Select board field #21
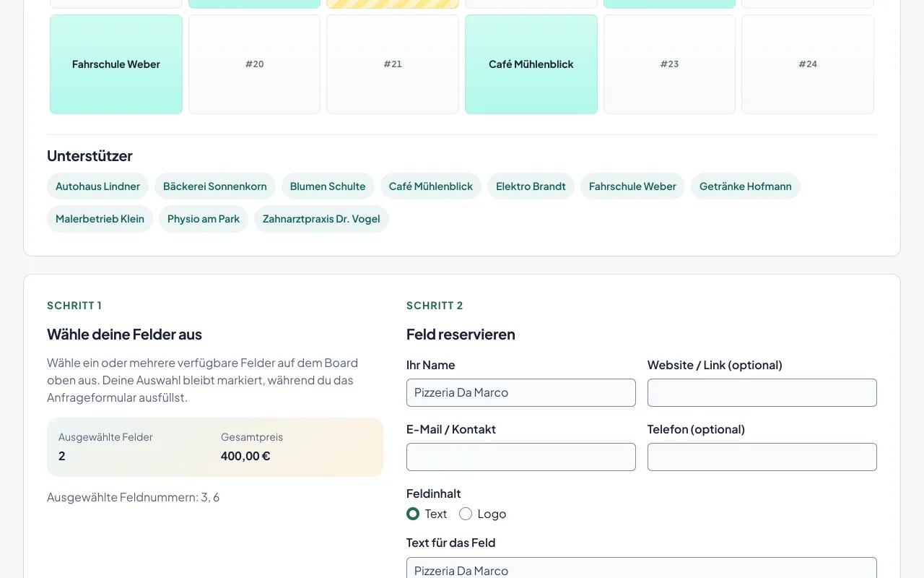Viewport: 924px width, 578px height. pyautogui.click(x=393, y=64)
